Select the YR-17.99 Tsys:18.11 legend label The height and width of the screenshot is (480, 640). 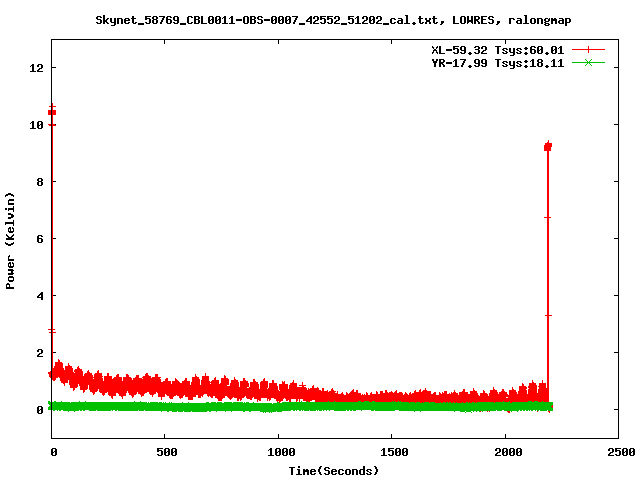(498, 63)
